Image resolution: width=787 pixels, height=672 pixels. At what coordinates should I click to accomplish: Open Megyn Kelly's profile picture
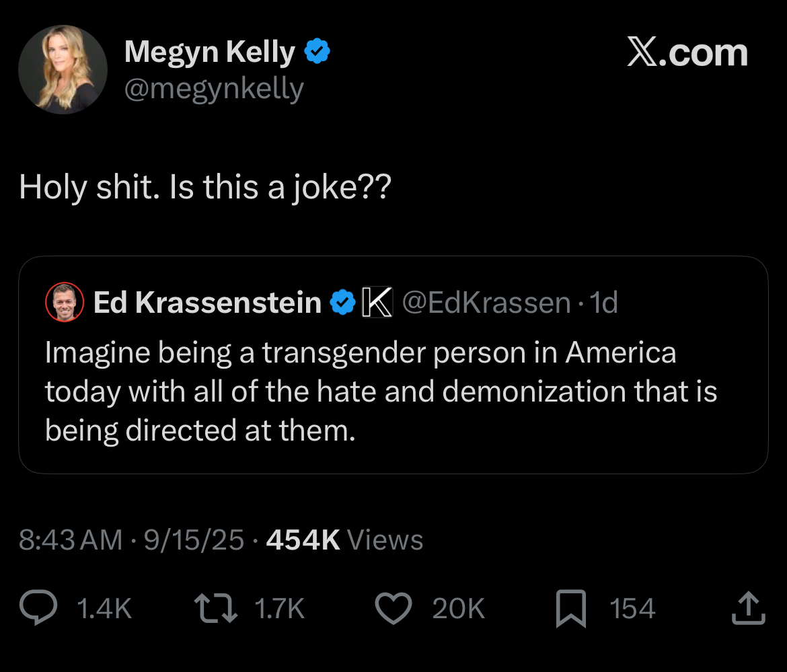[x=63, y=69]
